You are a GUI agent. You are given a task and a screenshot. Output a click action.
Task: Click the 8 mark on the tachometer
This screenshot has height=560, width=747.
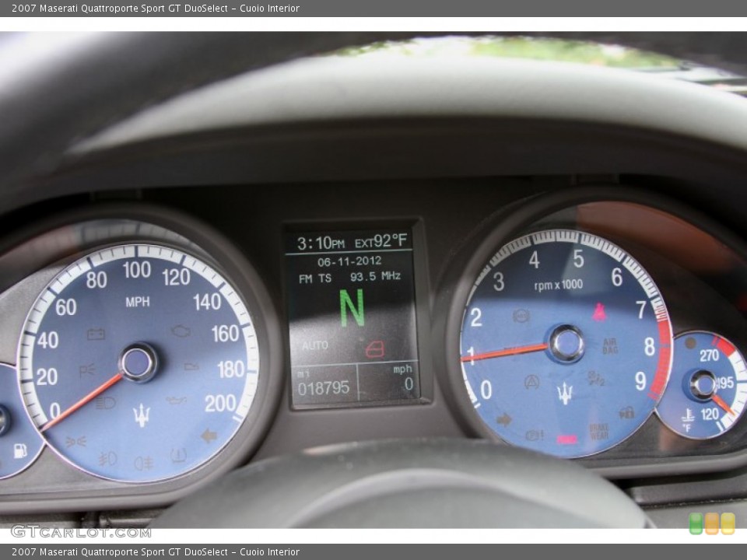click(649, 347)
